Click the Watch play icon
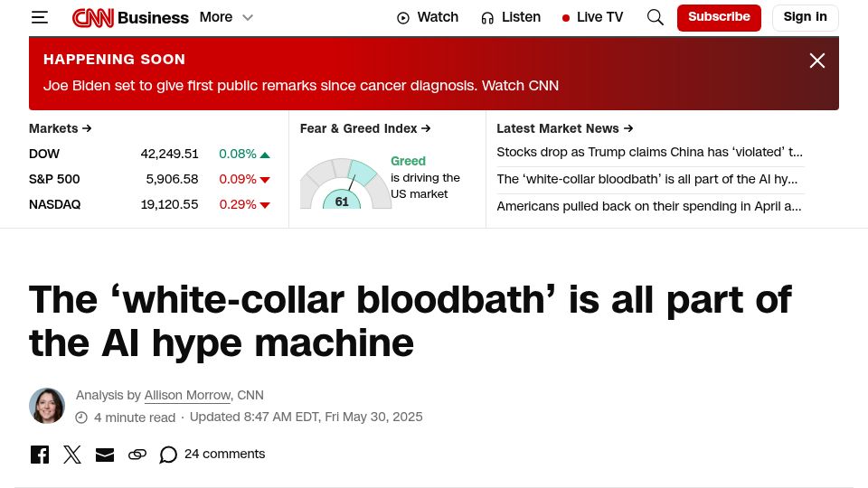The width and height of the screenshot is (868, 488). pos(403,18)
